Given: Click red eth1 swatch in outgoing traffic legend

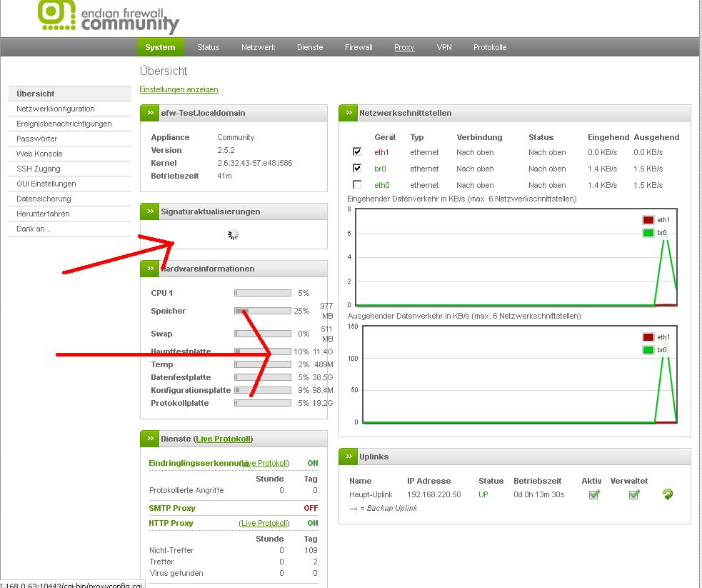Looking at the screenshot, I should coord(648,337).
